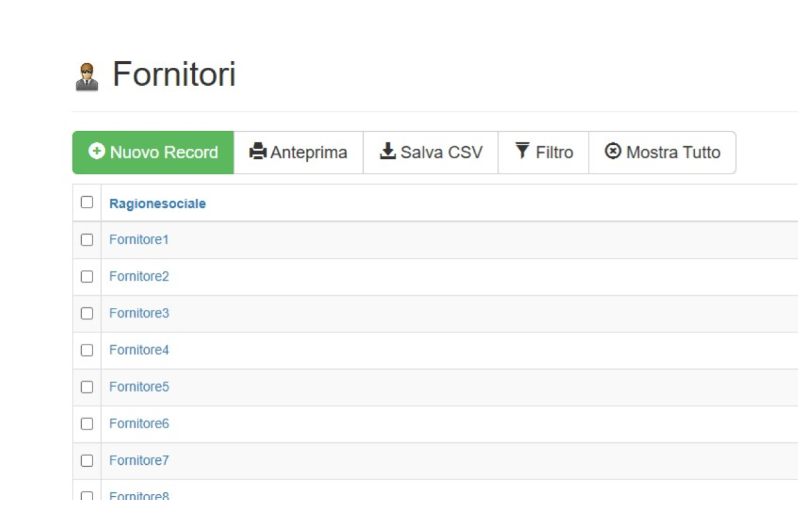Check the box beside Fornitore4
798x532 pixels.
[87, 350]
